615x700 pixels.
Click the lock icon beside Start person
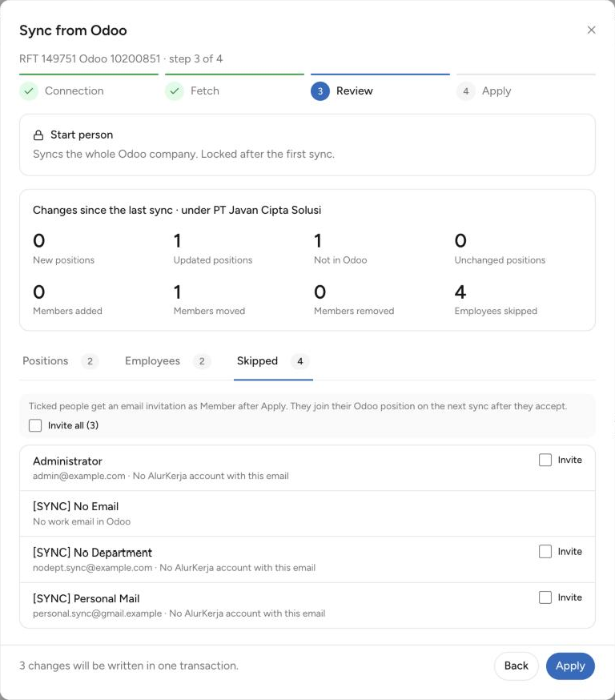[x=38, y=135]
